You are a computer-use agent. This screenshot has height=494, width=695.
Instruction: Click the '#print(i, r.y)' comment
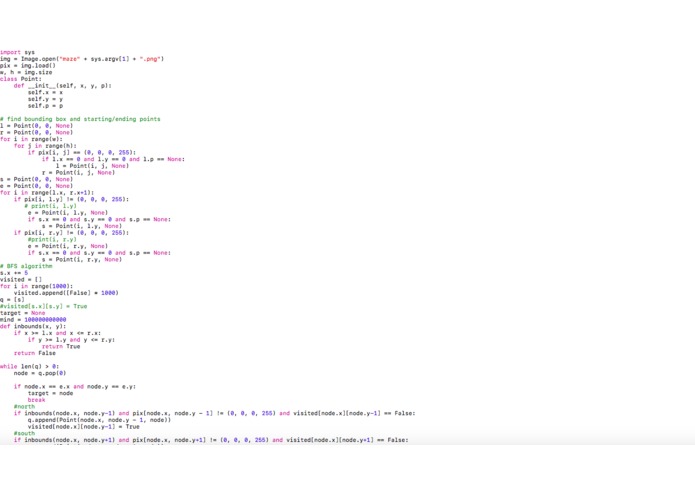pyautogui.click(x=52, y=239)
